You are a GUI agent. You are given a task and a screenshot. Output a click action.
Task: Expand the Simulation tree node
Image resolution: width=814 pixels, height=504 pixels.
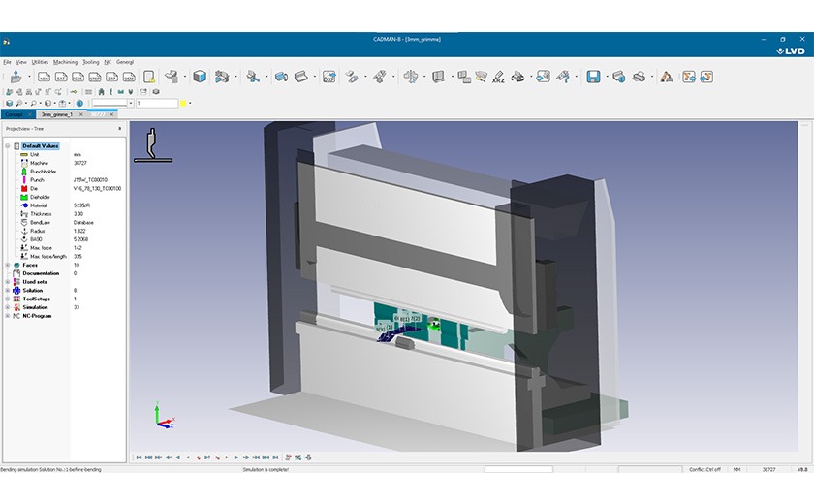[x=8, y=307]
